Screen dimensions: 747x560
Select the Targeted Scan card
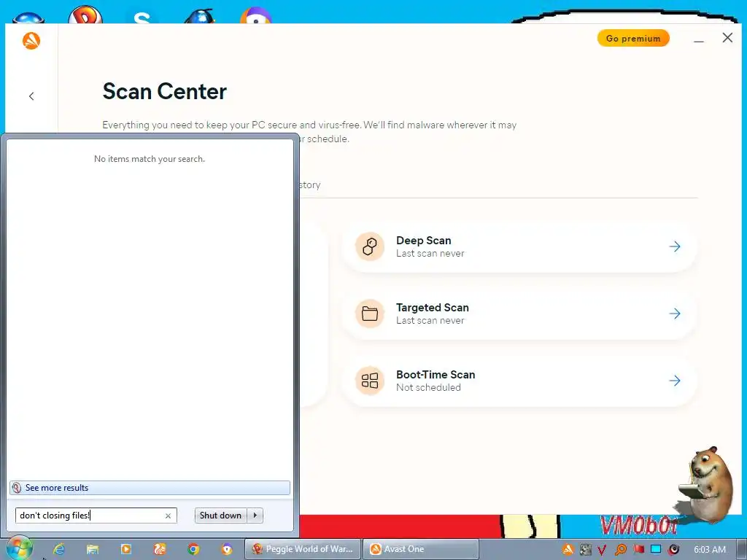519,314
